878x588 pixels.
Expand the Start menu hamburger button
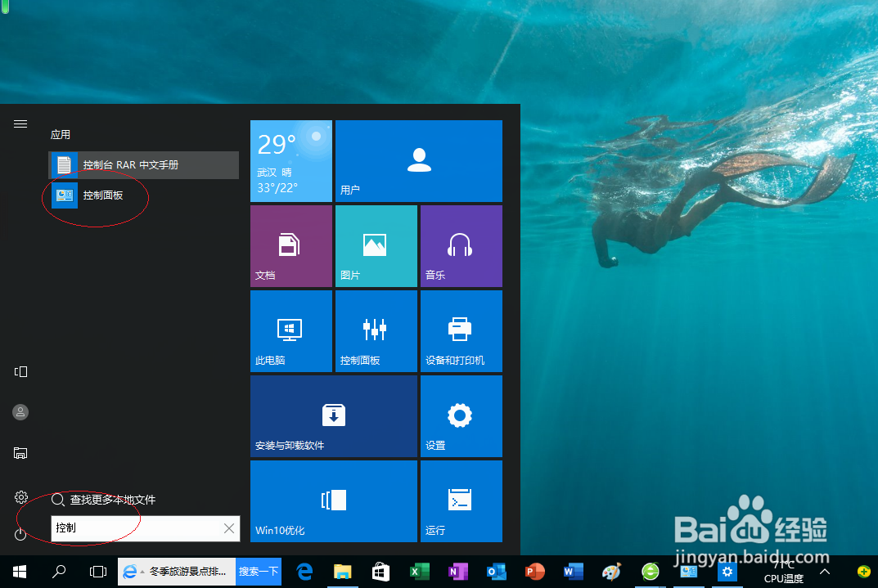[20, 124]
